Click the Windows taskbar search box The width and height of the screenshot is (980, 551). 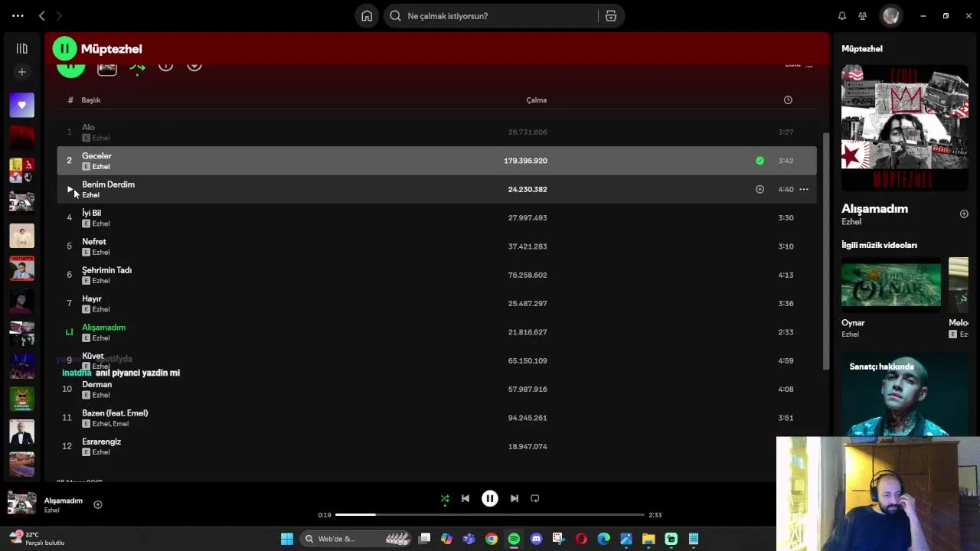coord(356,539)
